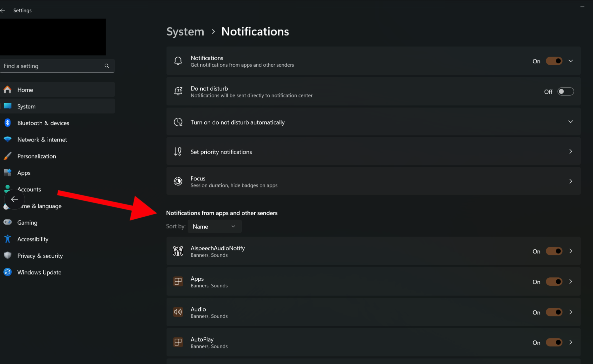Viewport: 593px width, 364px height.
Task: Click the AispeechAudioNotify app icon
Action: coord(178,251)
